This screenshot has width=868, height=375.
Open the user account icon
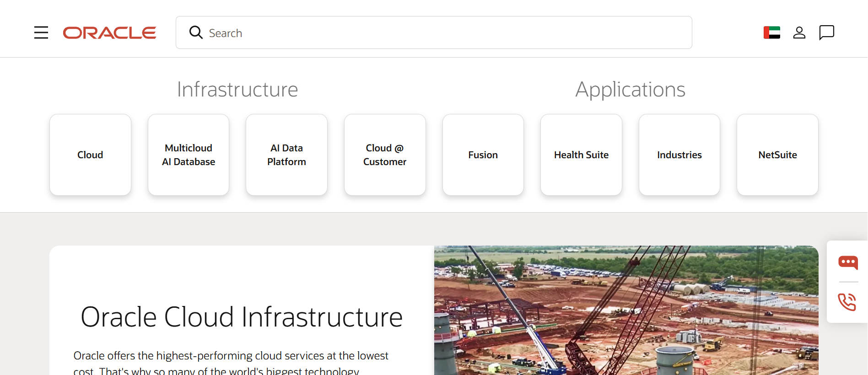pyautogui.click(x=799, y=32)
